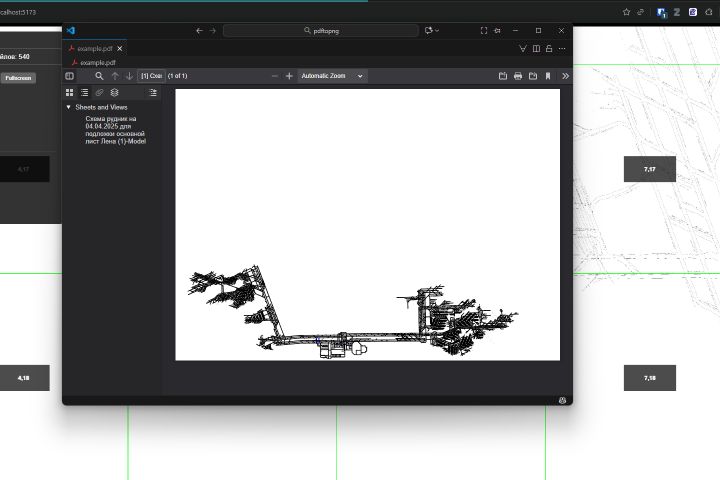720x480 pixels.
Task: Open the Automatic Zoom dropdown
Action: pyautogui.click(x=332, y=76)
